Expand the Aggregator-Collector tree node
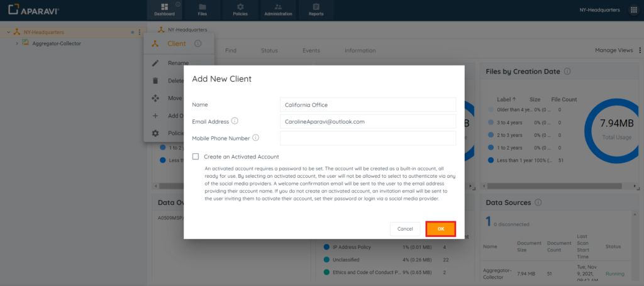 pos(17,43)
